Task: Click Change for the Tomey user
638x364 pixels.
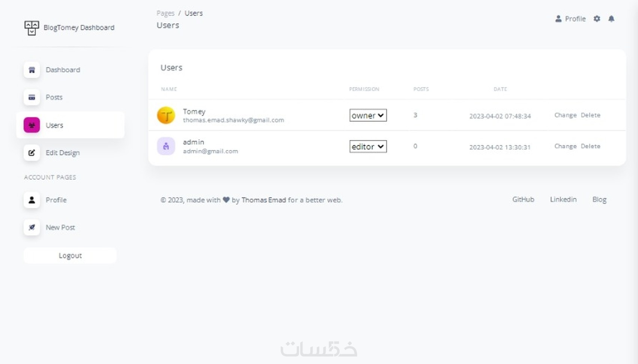Action: point(565,115)
